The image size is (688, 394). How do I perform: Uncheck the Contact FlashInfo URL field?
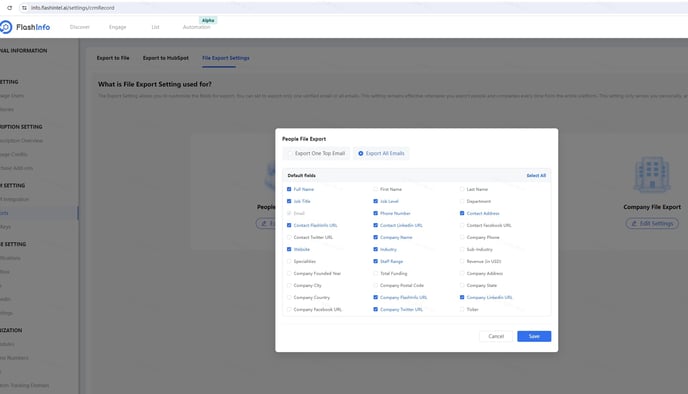pyautogui.click(x=289, y=225)
